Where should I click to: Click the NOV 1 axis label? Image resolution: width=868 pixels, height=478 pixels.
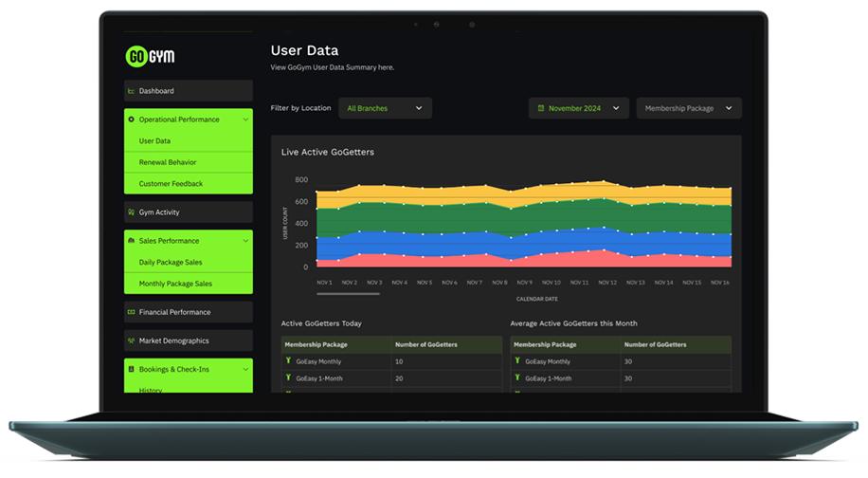[324, 283]
